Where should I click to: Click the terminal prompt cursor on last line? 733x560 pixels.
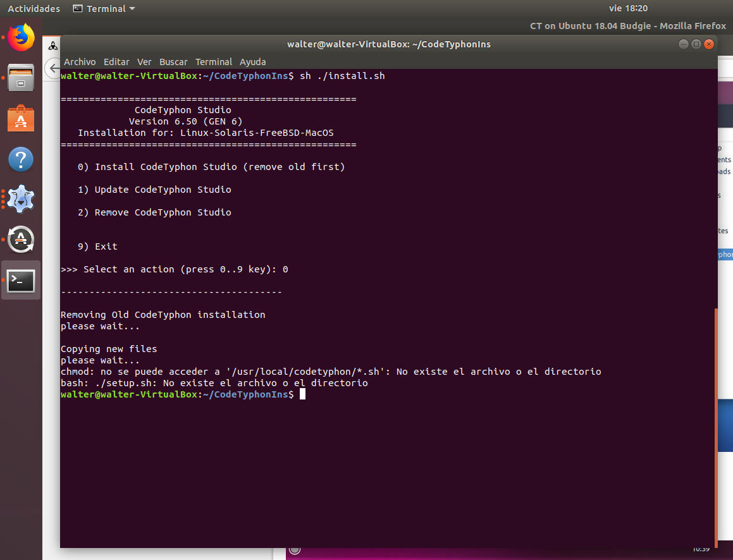click(x=302, y=394)
